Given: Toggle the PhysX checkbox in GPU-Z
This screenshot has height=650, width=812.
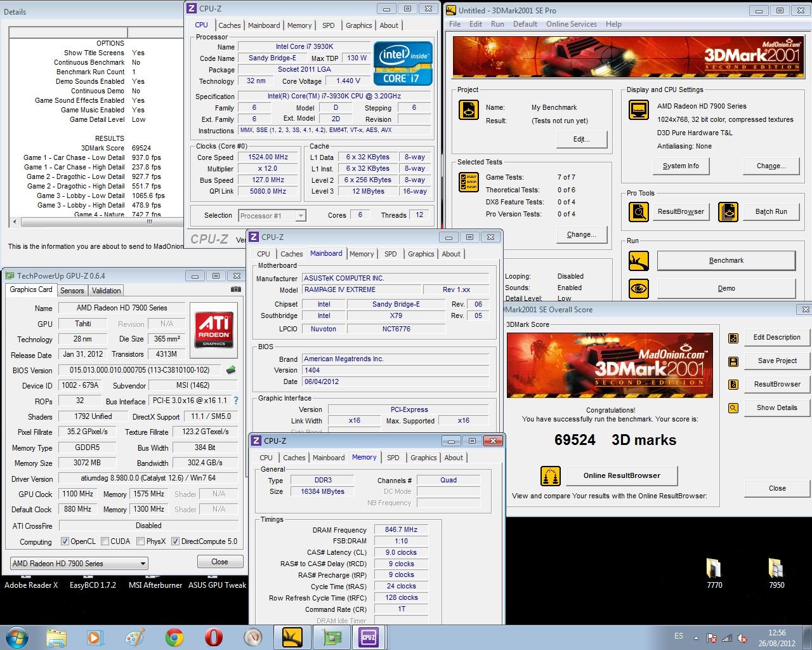Looking at the screenshot, I should tap(140, 541).
